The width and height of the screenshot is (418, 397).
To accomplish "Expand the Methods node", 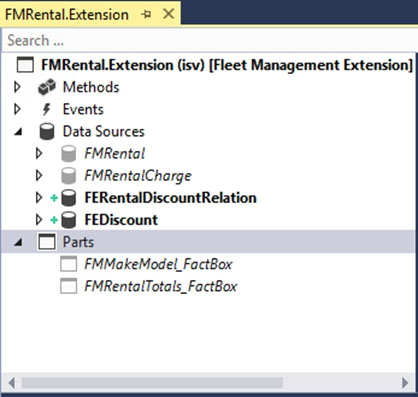I will (x=17, y=87).
